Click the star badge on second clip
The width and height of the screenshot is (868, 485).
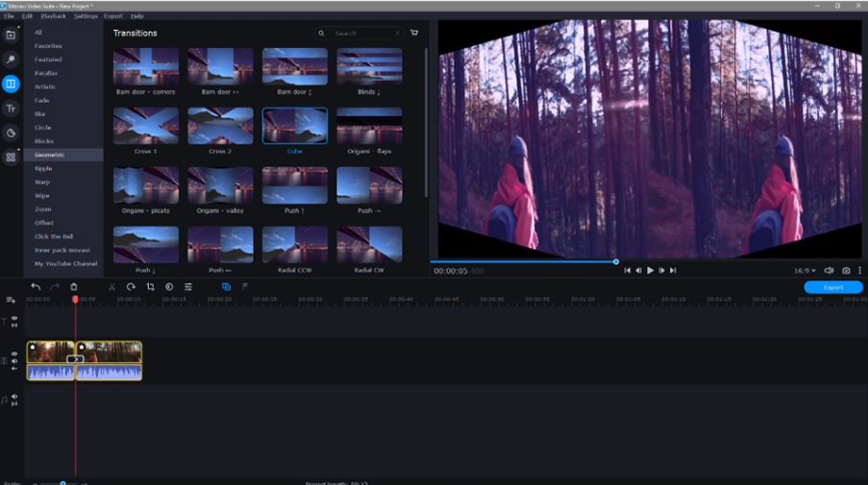tap(82, 347)
